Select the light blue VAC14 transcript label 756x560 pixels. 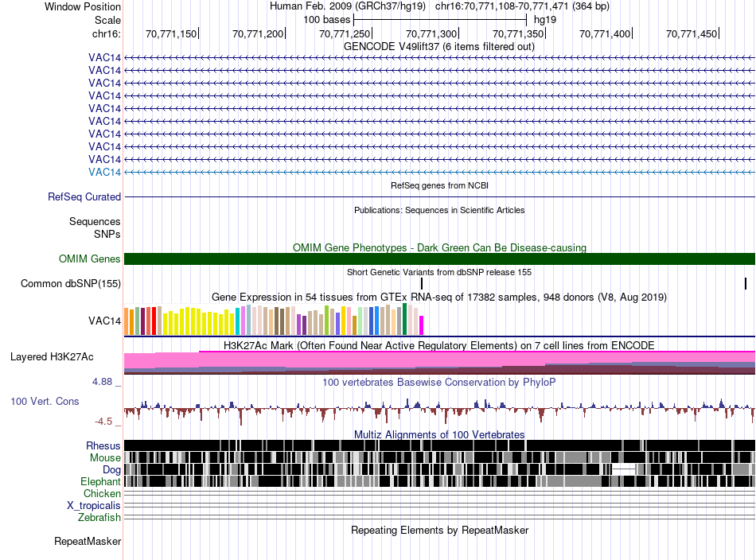(104, 172)
